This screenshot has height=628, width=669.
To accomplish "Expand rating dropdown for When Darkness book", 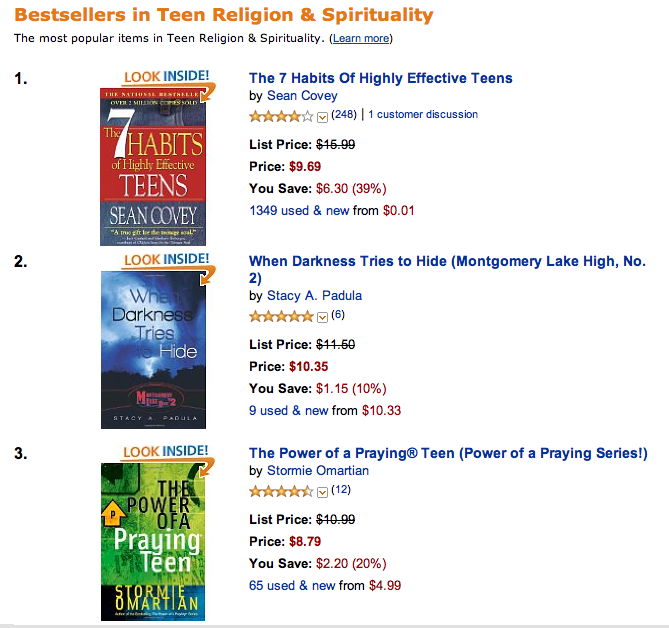I will click(x=322, y=317).
